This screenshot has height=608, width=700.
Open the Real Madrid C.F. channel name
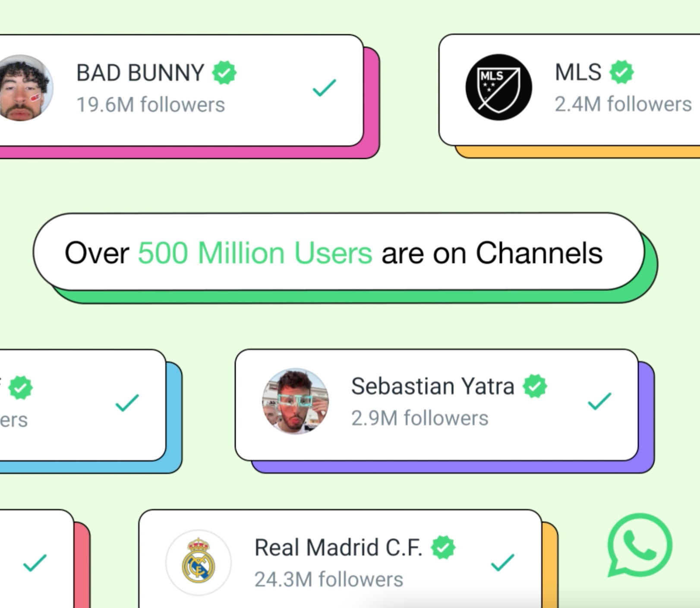tap(339, 548)
